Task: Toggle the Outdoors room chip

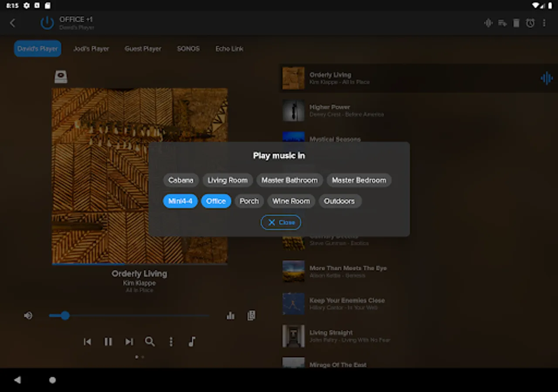Action: 339,201
